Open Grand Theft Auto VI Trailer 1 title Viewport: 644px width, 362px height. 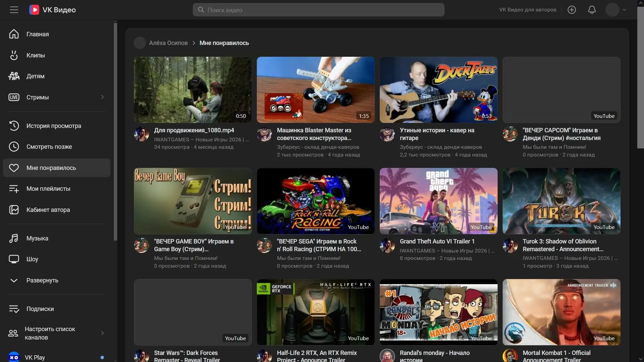(x=437, y=241)
